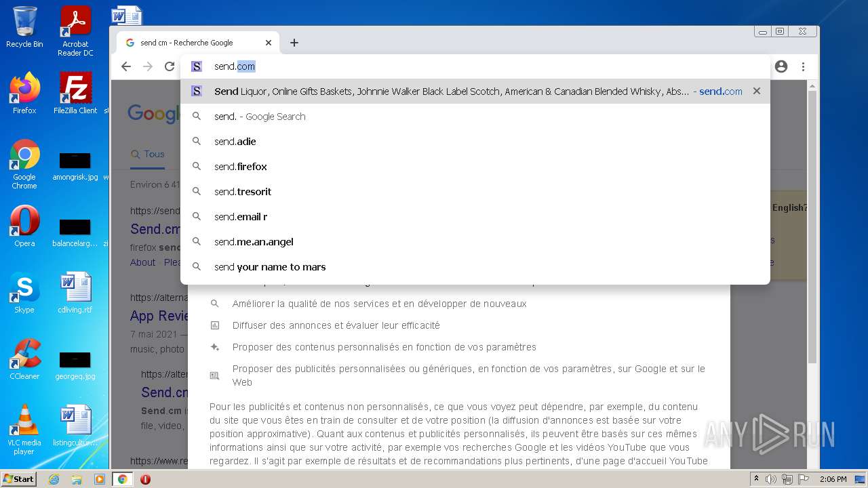
Task: Launch Firefox from the desktop
Action: tap(24, 93)
